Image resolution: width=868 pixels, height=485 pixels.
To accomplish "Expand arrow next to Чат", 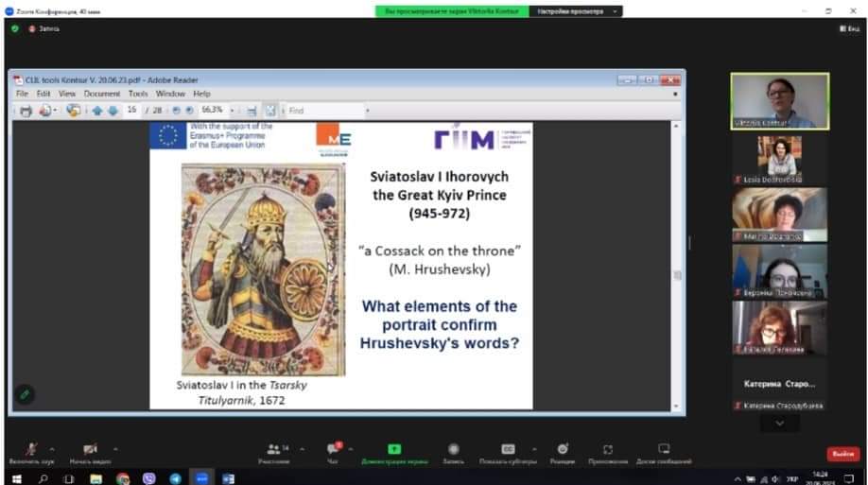I will [351, 449].
